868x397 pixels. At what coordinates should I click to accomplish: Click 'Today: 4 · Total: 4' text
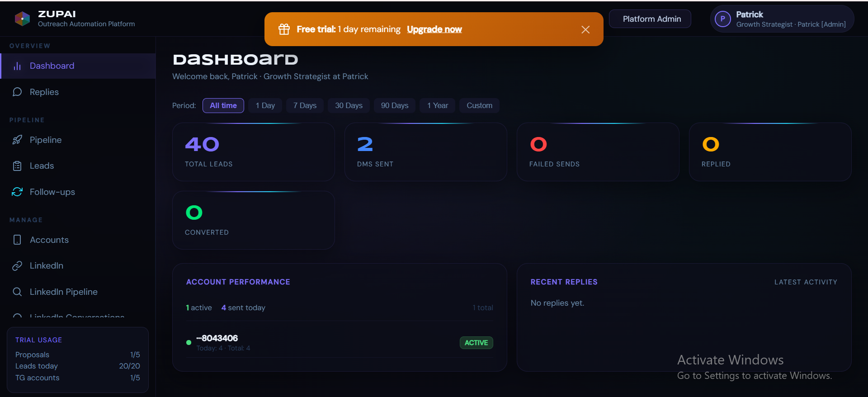tap(223, 348)
